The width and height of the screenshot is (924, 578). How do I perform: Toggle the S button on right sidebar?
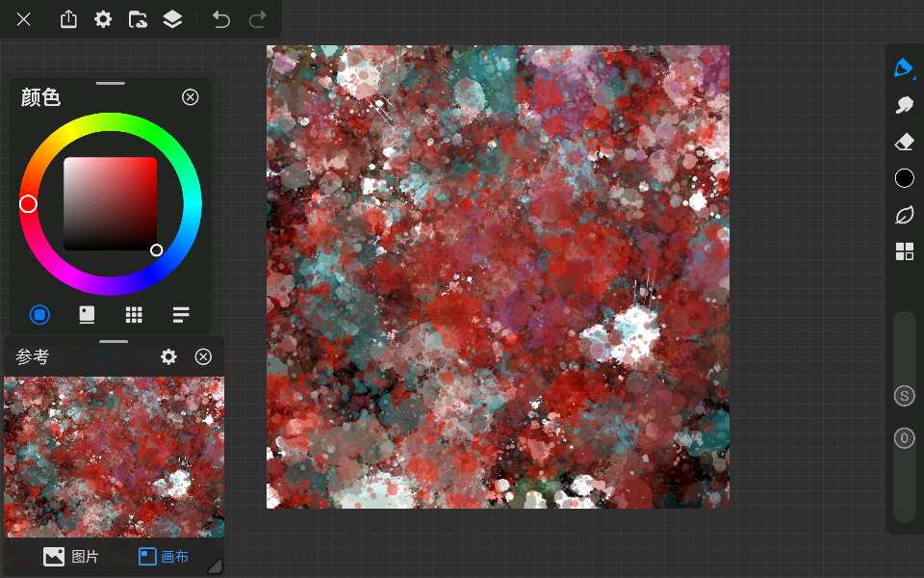pyautogui.click(x=904, y=396)
